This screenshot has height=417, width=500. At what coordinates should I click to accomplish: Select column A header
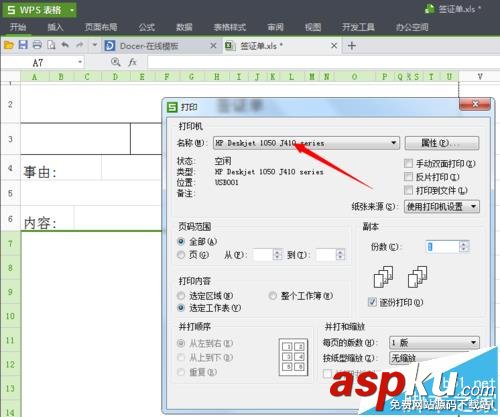coord(35,77)
